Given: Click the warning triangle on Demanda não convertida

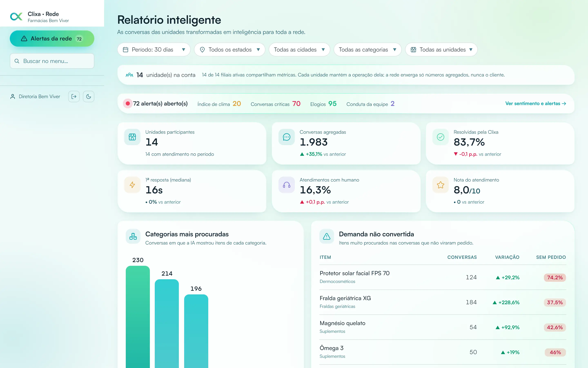Looking at the screenshot, I should pyautogui.click(x=326, y=236).
